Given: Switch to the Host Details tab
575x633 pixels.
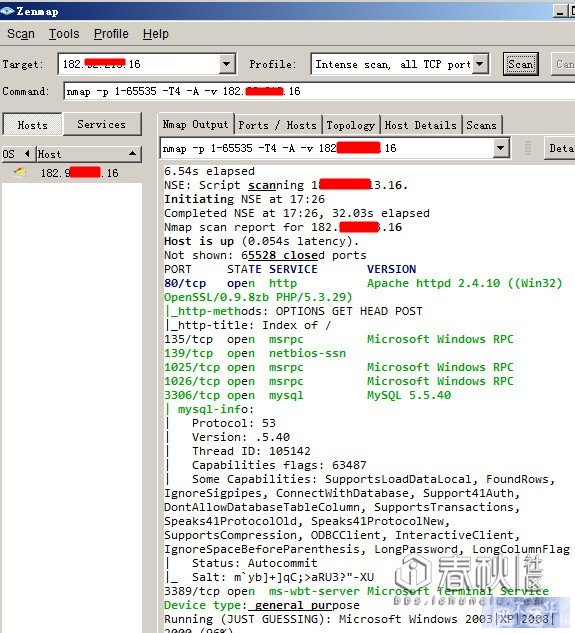Looking at the screenshot, I should tap(421, 125).
